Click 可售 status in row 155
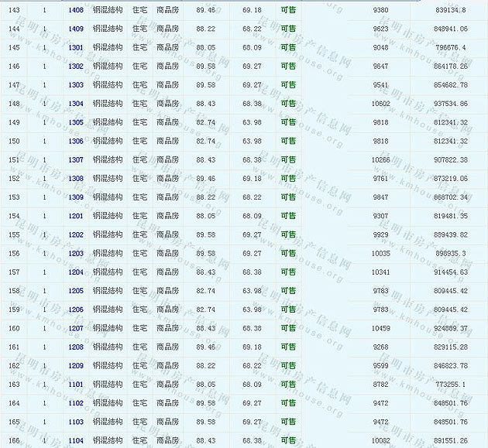 (288, 234)
